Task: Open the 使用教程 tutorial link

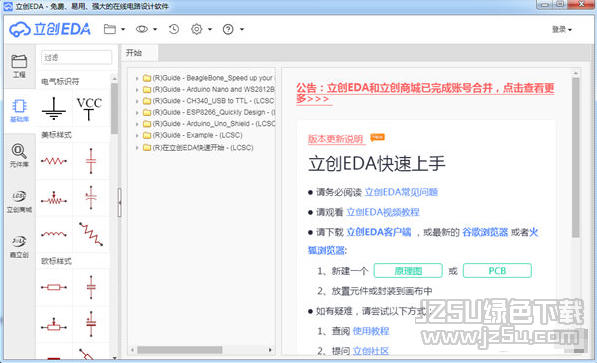Action: [x=371, y=331]
